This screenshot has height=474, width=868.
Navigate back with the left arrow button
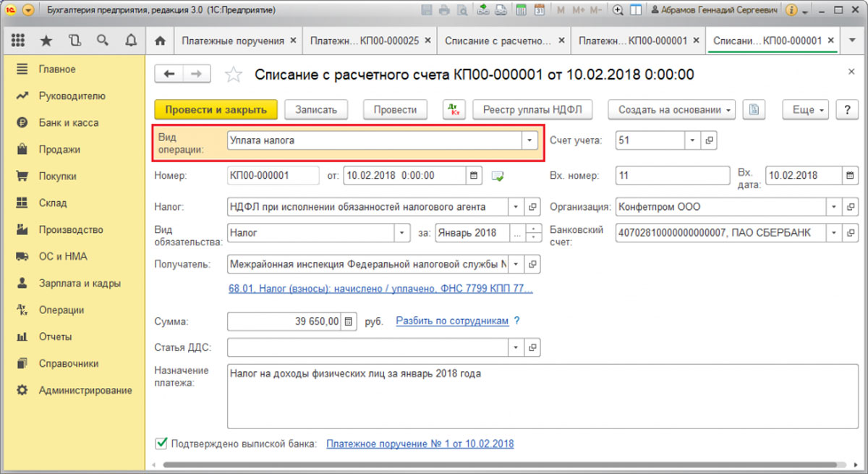[169, 74]
